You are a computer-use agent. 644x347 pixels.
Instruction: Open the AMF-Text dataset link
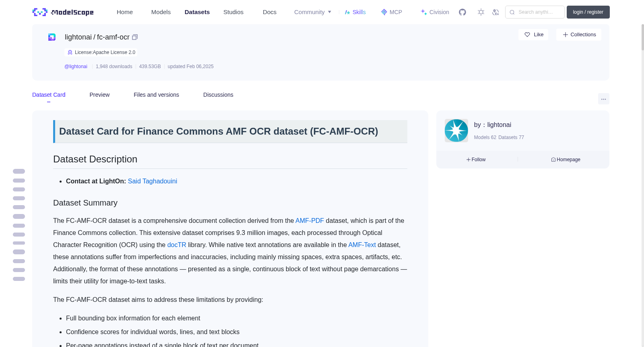point(362,245)
